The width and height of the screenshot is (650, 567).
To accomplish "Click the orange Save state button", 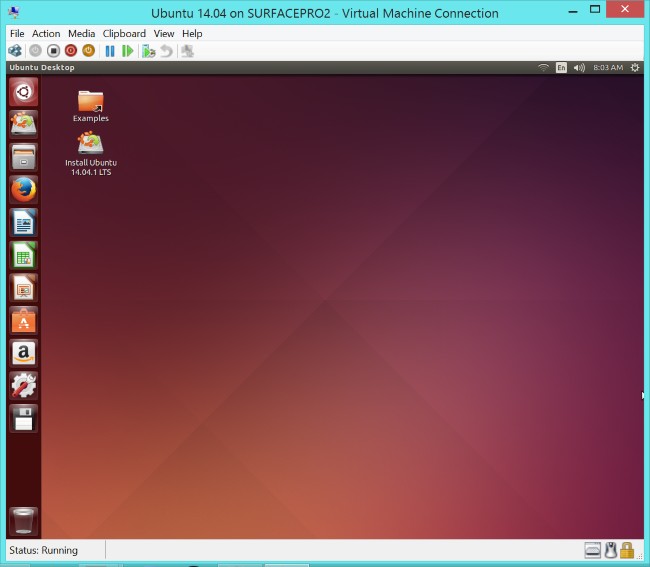I will 89,51.
